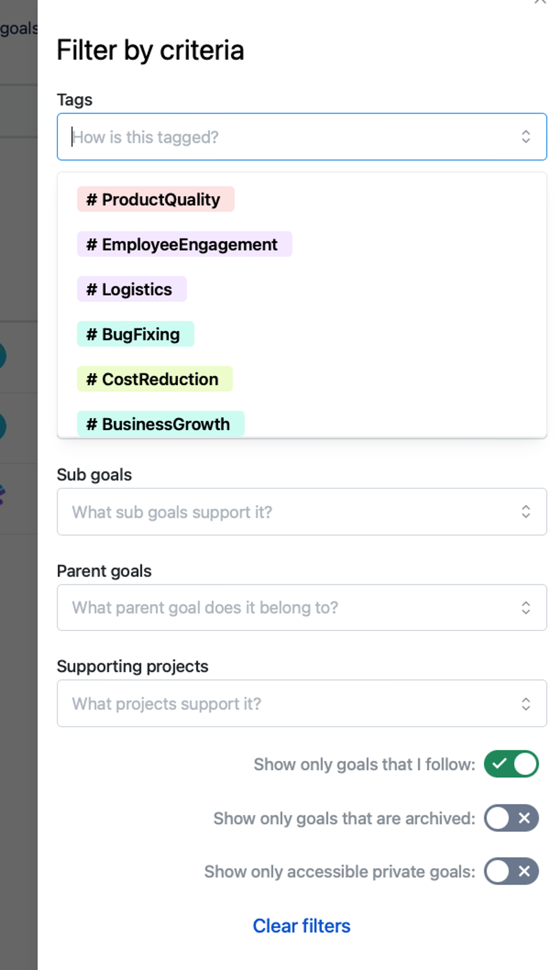Select the BusinessGrowth tag
This screenshot has height=970, width=560.
160,424
